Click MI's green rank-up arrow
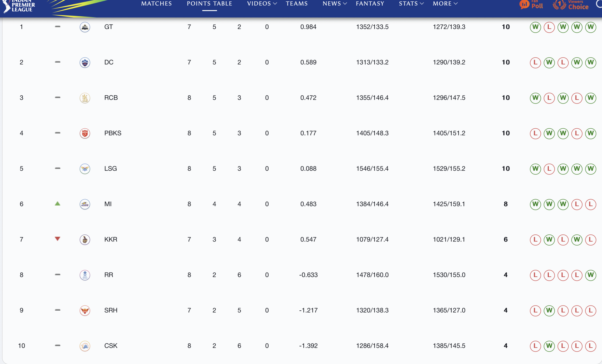The width and height of the screenshot is (602, 364). pyautogui.click(x=57, y=203)
